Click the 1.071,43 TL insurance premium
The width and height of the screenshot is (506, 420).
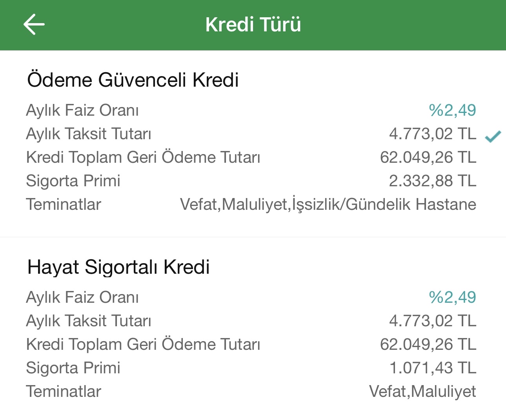(433, 368)
